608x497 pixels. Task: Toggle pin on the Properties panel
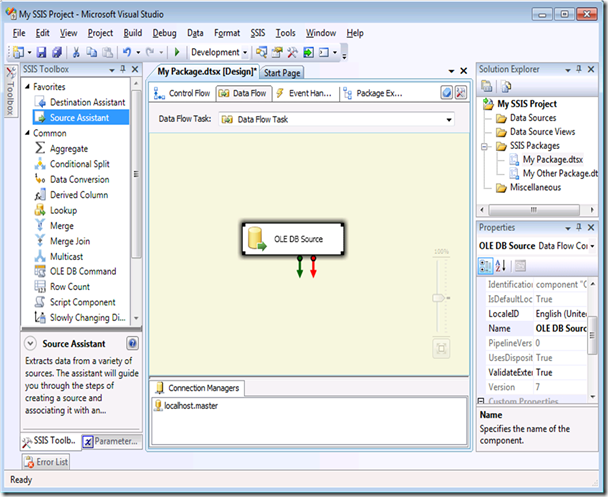579,228
